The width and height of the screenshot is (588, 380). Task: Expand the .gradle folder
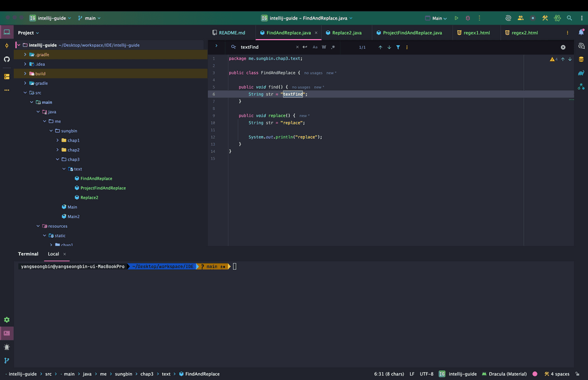click(25, 55)
